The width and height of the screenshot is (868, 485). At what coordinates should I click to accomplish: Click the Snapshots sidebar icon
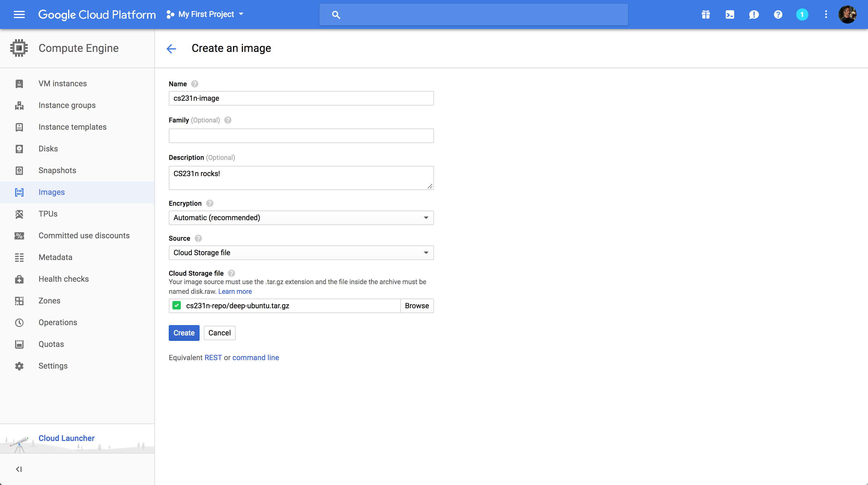pyautogui.click(x=19, y=171)
